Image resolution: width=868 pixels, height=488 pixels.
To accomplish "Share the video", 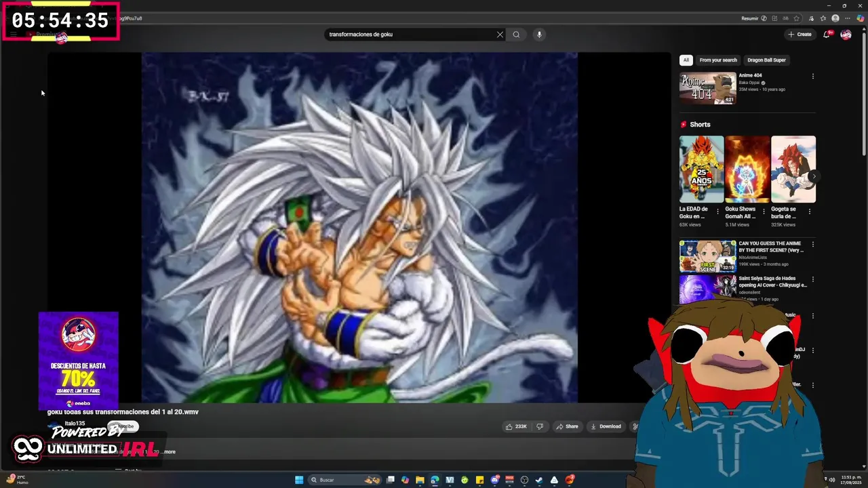I will point(567,426).
